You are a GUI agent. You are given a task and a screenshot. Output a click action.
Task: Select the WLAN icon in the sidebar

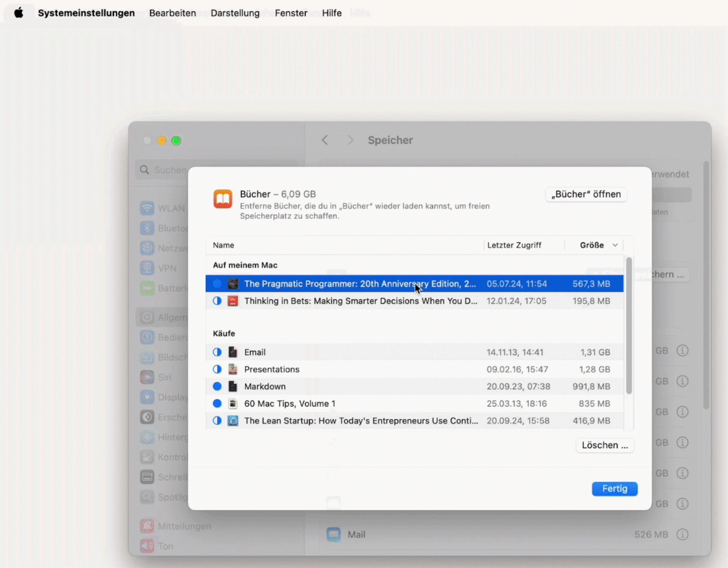(147, 208)
